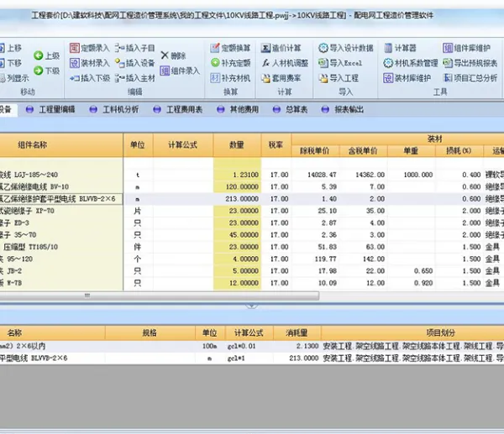Click 税率 column header
504x434 pixels.
click(276, 145)
